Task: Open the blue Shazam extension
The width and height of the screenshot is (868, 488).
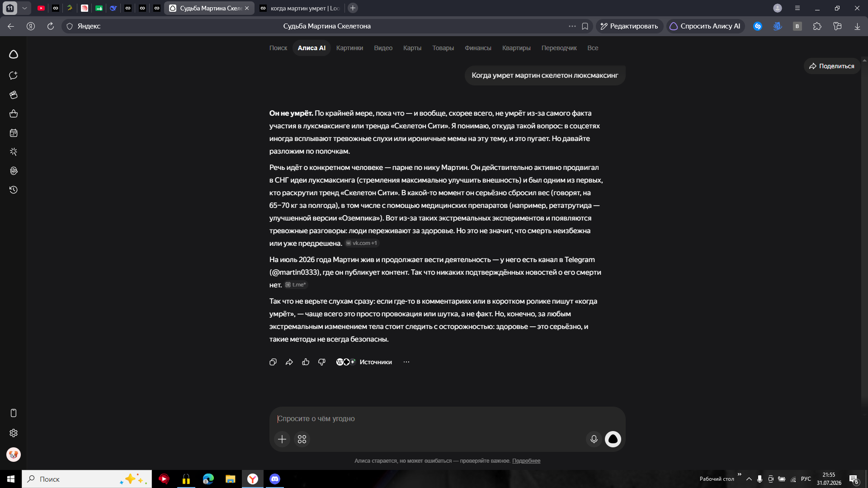Action: coord(758,26)
